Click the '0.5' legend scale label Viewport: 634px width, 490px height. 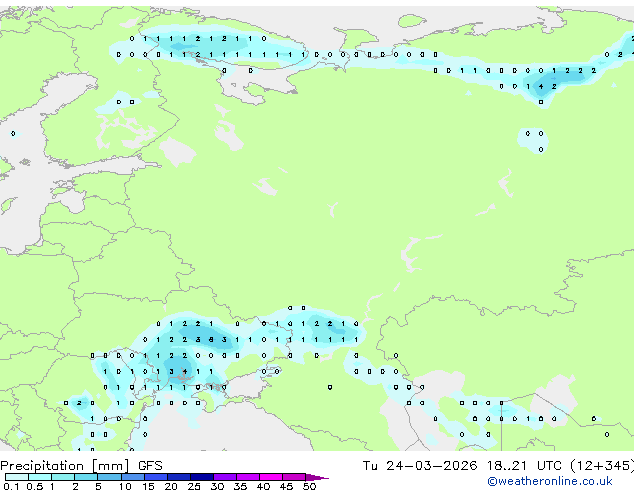35,486
